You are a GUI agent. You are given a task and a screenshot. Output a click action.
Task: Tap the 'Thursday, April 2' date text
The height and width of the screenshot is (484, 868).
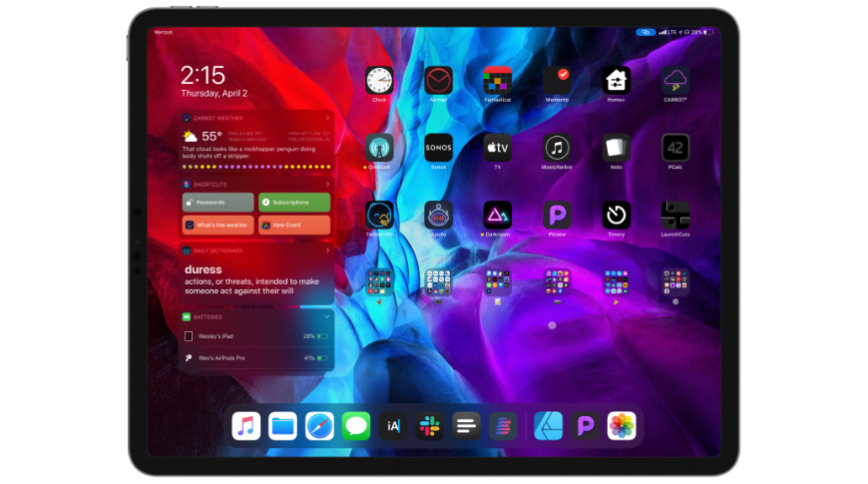click(215, 94)
